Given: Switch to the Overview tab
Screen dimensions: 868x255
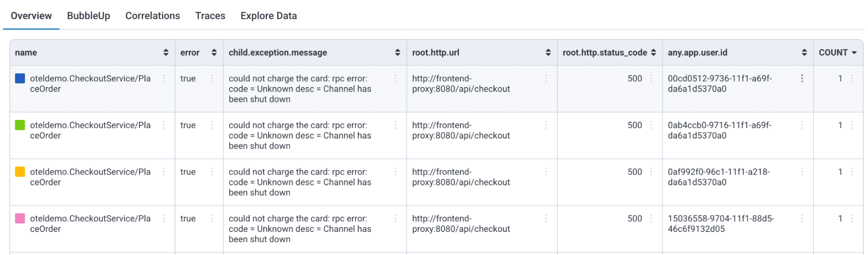Looking at the screenshot, I should coord(31,16).
